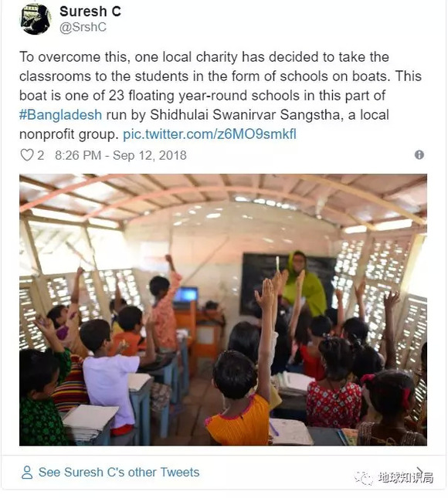Click the arrow chevron at the card's bottom right

click(421, 470)
